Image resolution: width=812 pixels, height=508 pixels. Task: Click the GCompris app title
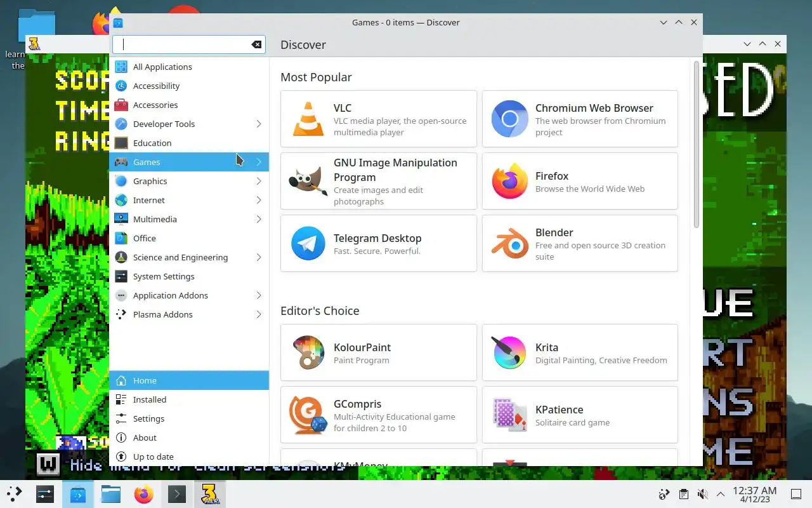click(x=358, y=404)
